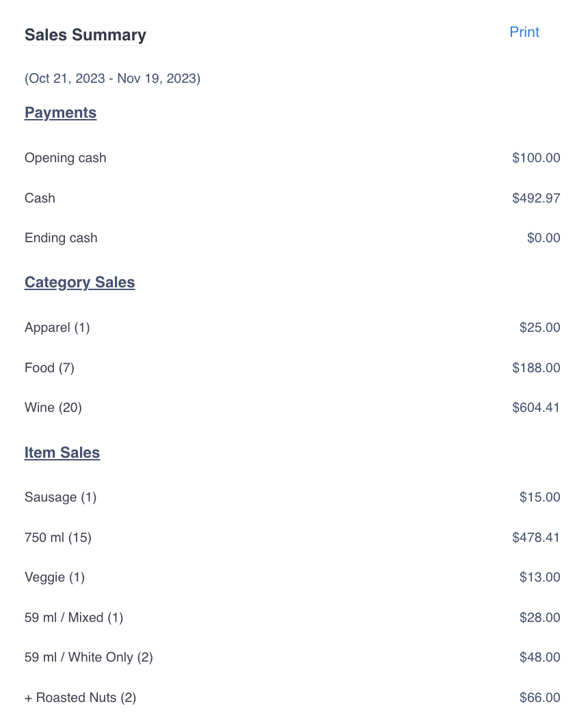Image resolution: width=588 pixels, height=717 pixels.
Task: Click the Sausage (1) item label
Action: 61,497
